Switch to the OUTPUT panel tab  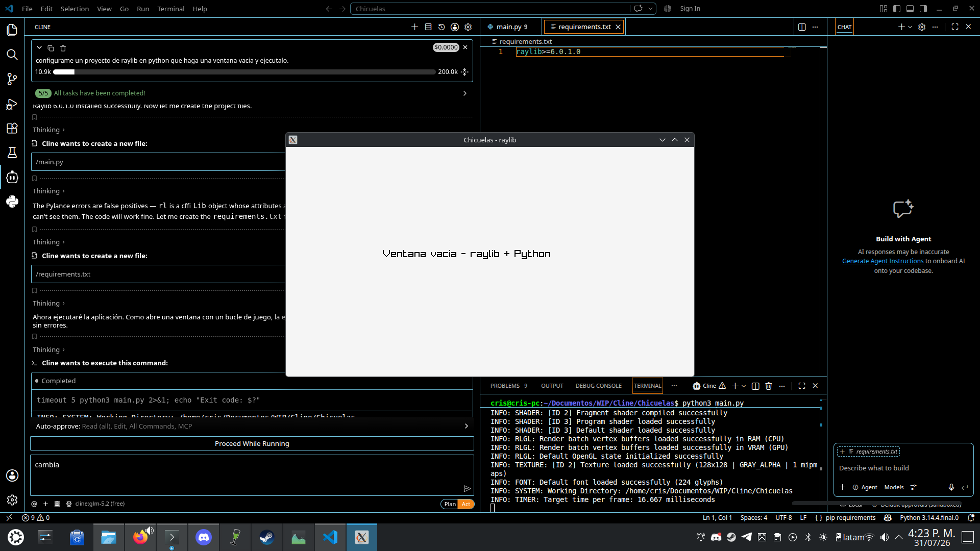click(x=552, y=386)
